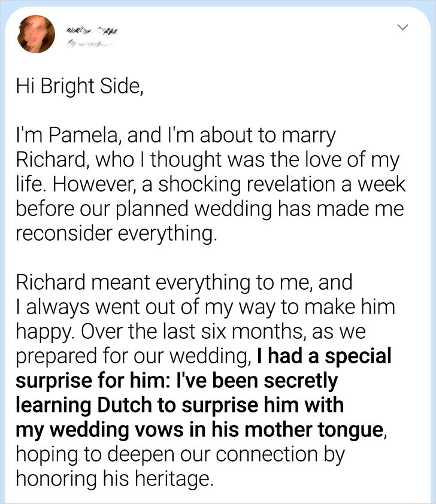Click the phrase 'hoping to deepen our connection'
436x504 pixels.
pos(167,454)
